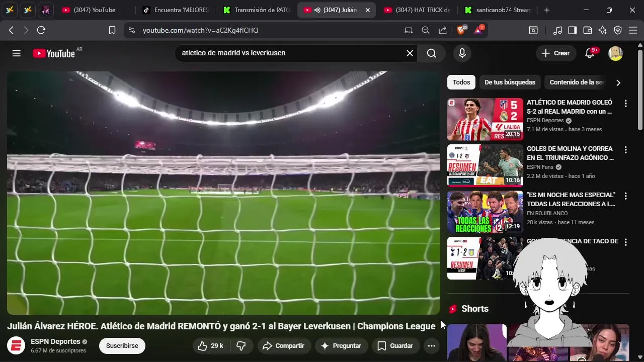This screenshot has width=644, height=362.
Task: Select the Todos filter chip
Action: (x=461, y=82)
